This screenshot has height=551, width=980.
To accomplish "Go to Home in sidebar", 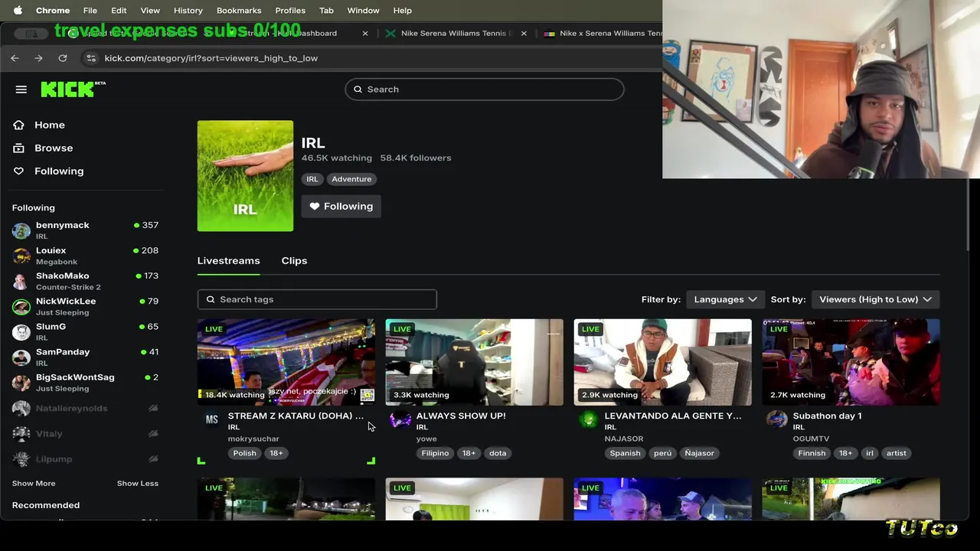I will pyautogui.click(x=49, y=125).
